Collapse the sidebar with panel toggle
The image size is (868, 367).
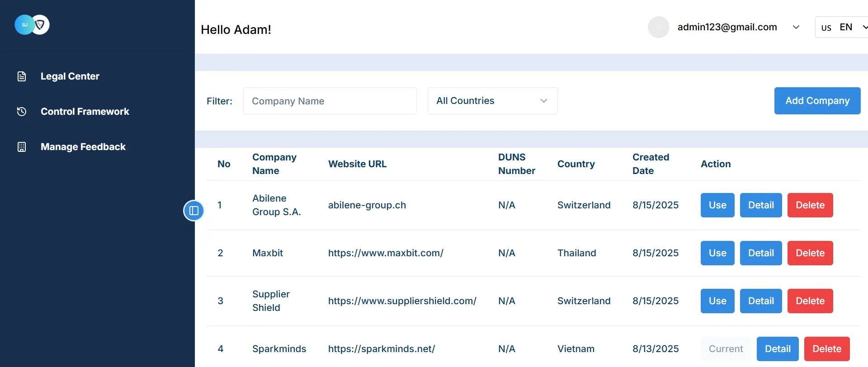coord(194,211)
